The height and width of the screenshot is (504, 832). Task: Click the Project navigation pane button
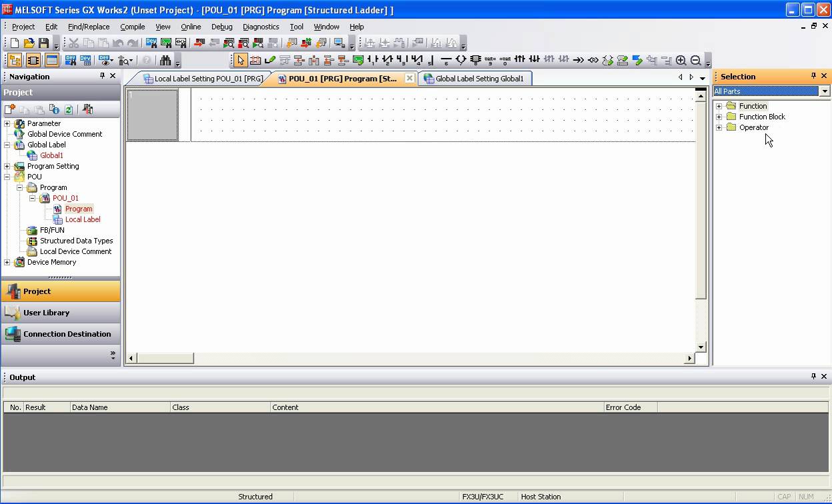(61, 291)
